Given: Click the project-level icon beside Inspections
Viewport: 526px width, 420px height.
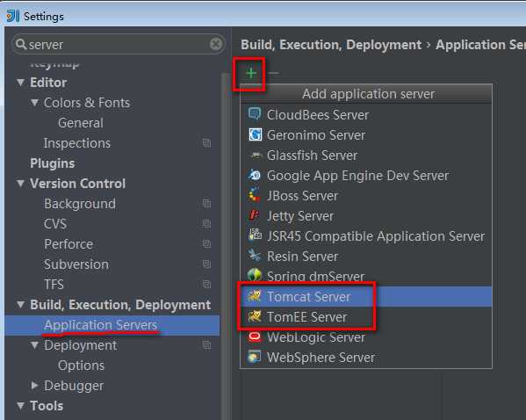Looking at the screenshot, I should pyautogui.click(x=206, y=143).
